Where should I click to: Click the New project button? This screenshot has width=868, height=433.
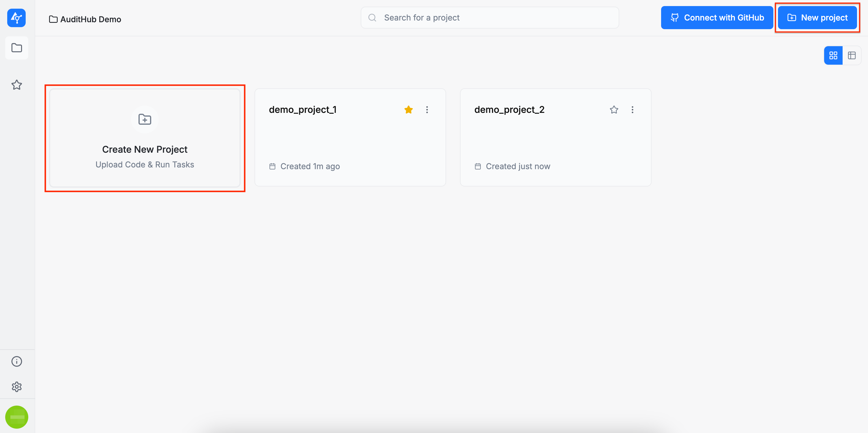[817, 18]
